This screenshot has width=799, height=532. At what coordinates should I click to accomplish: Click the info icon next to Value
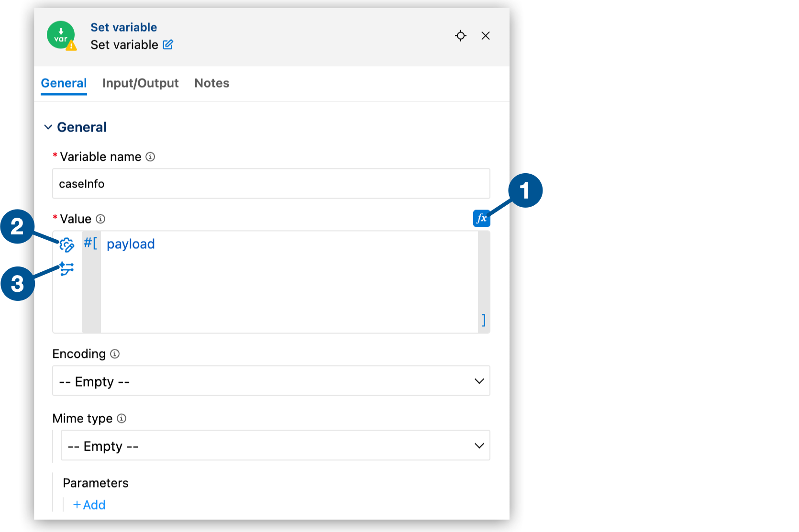pos(100,219)
